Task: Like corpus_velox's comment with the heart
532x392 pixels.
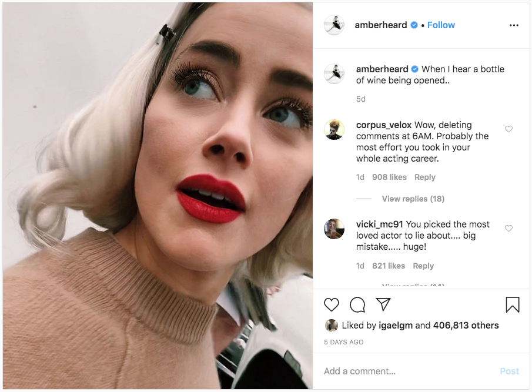Action: coord(508,129)
